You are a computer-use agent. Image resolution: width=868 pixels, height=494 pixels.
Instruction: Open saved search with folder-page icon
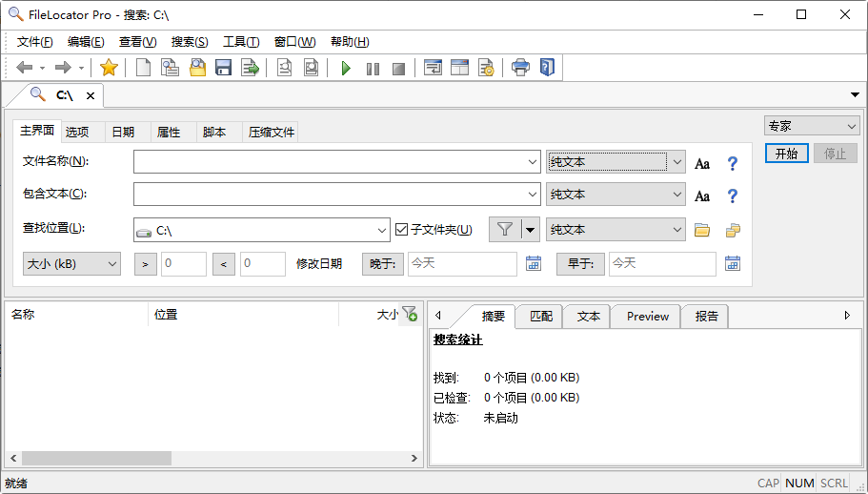[x=197, y=68]
